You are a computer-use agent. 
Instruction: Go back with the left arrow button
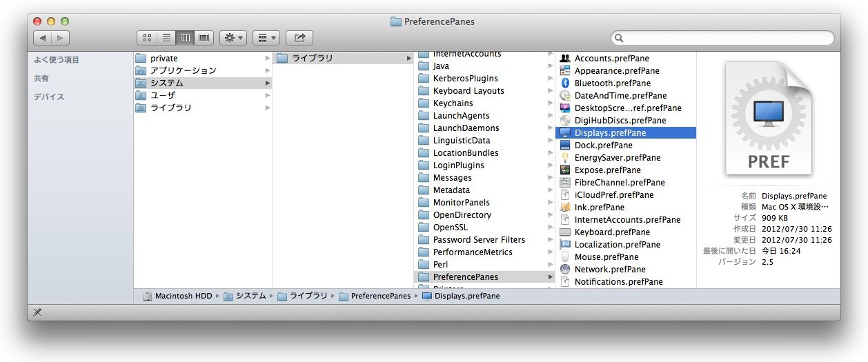pos(43,38)
